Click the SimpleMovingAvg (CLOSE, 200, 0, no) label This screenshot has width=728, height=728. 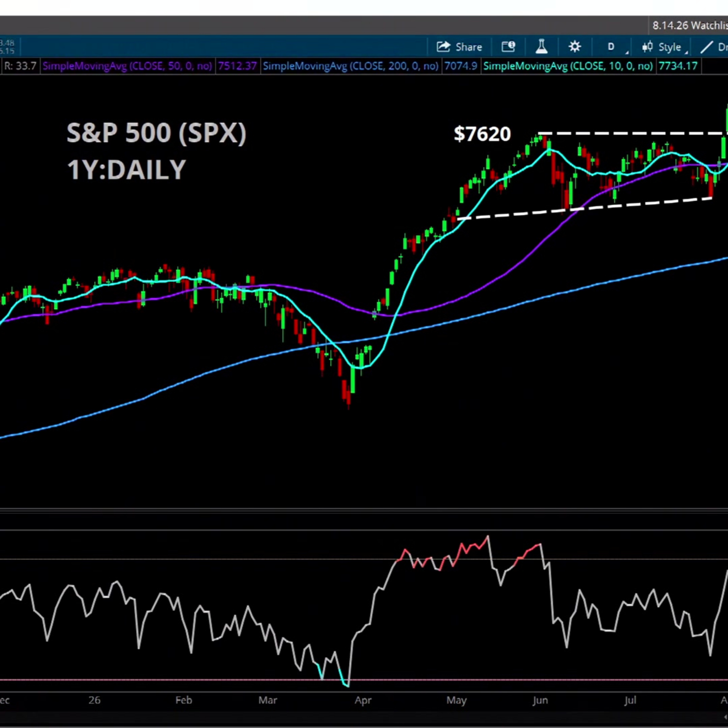(x=350, y=66)
